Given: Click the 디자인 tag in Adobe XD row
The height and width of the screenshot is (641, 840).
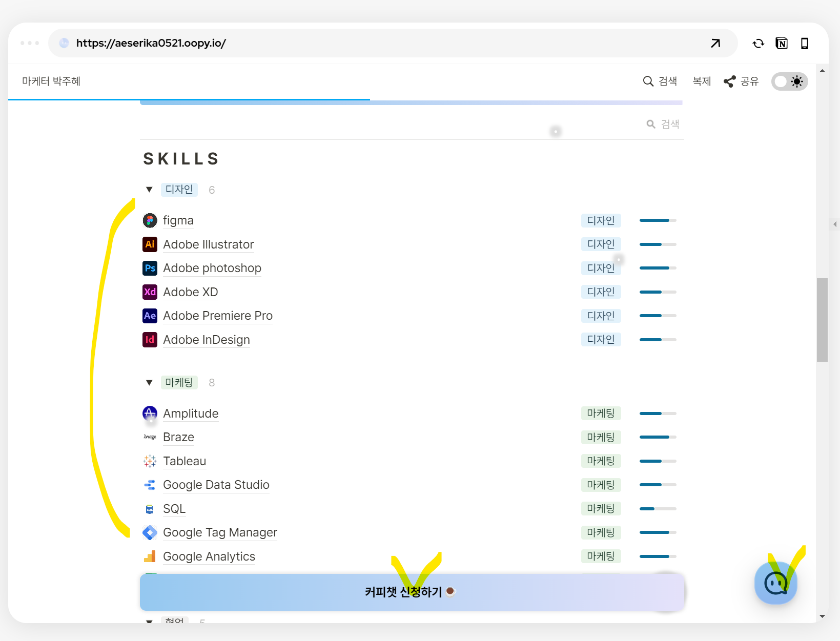Looking at the screenshot, I should [601, 292].
